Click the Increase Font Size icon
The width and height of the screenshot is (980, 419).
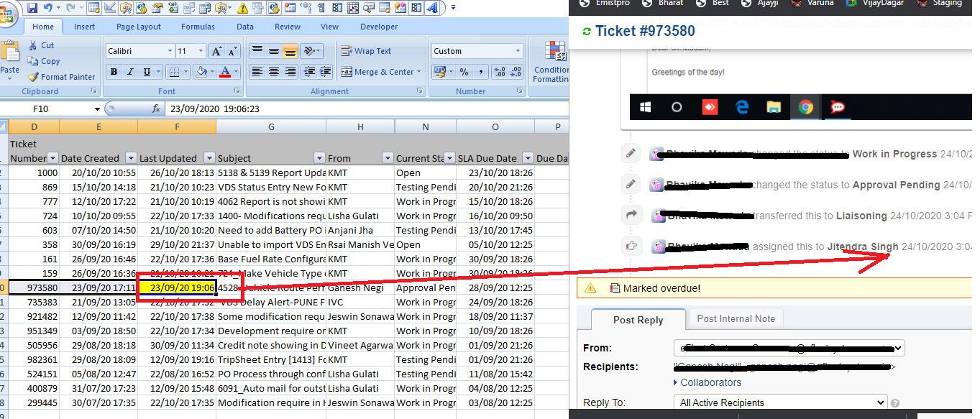(216, 52)
